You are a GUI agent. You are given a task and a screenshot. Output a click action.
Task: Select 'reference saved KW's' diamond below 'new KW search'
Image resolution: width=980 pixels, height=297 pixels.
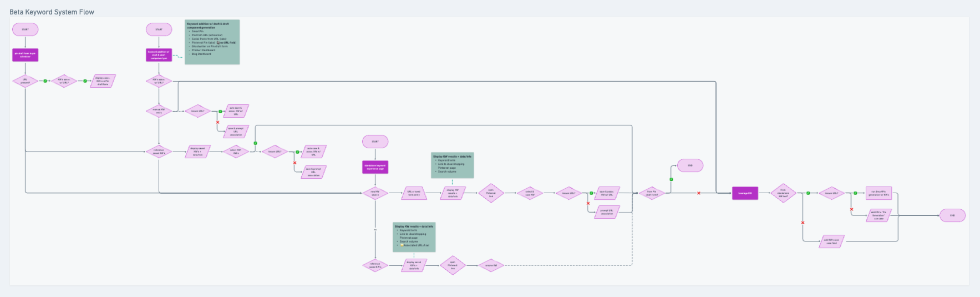[x=375, y=265]
